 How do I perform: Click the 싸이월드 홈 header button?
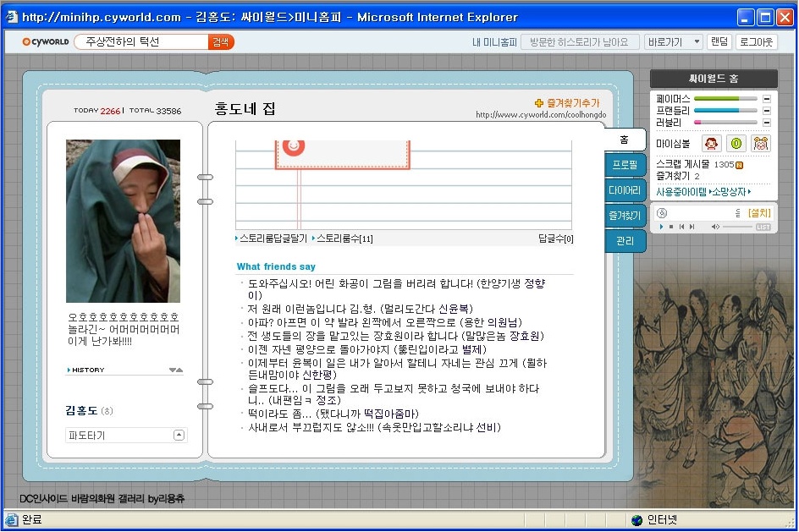coord(714,79)
